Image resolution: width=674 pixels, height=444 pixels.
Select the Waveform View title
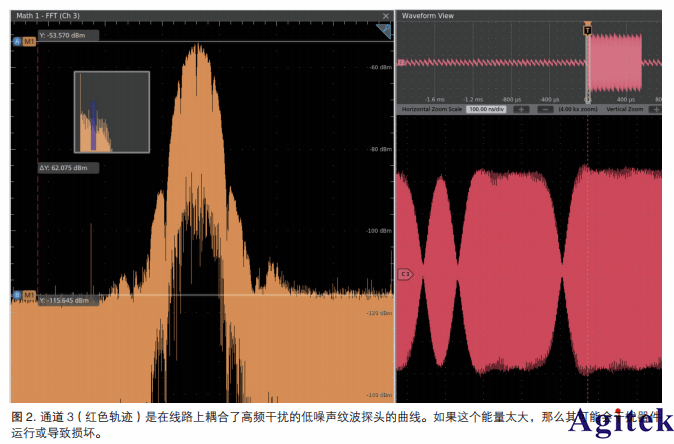[428, 16]
